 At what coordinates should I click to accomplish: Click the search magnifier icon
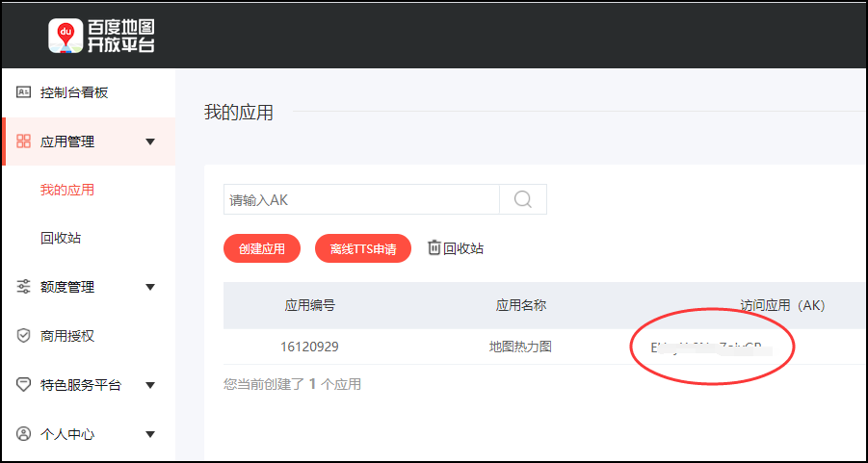[523, 199]
